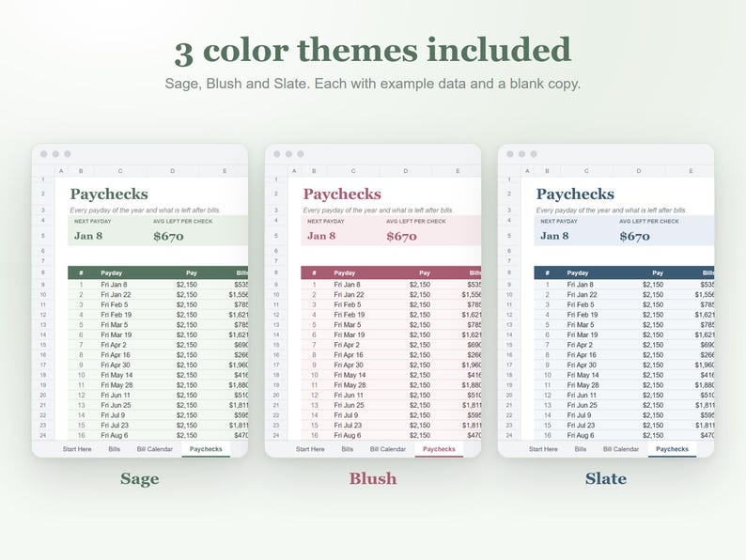Click row 12 header in Sage sheet
This screenshot has height=560, width=746.
43,315
